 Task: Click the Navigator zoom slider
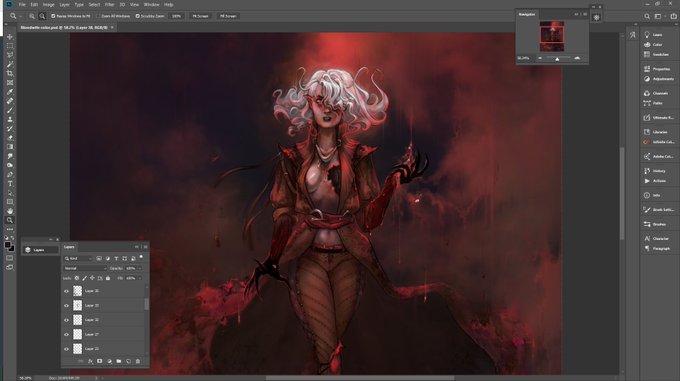pyautogui.click(x=558, y=58)
